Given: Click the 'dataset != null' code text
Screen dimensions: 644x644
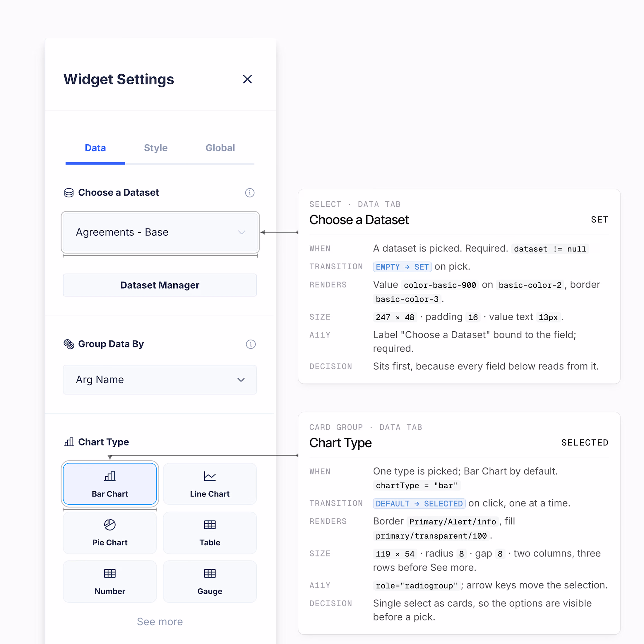Looking at the screenshot, I should tap(550, 249).
